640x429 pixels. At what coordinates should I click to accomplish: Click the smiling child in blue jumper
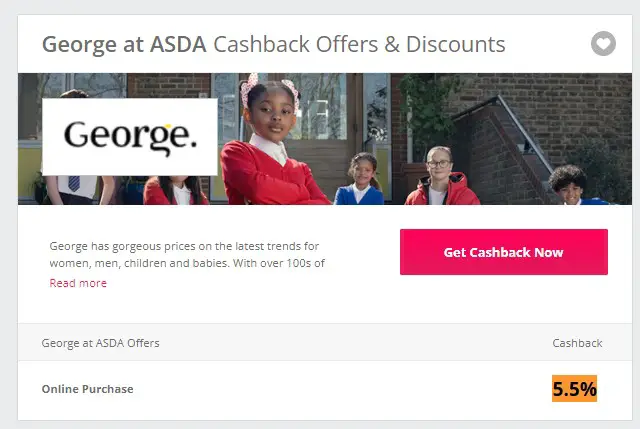(x=361, y=179)
